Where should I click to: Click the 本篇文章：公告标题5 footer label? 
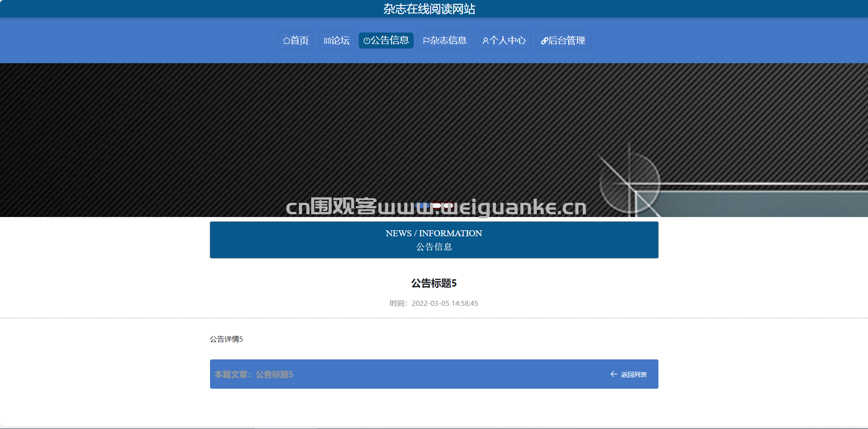[x=254, y=375]
